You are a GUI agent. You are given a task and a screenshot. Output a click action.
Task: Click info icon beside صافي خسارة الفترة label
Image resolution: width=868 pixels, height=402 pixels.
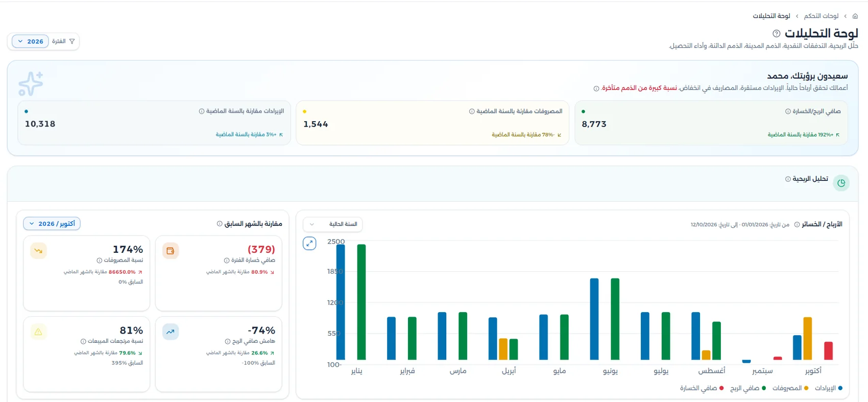(x=226, y=261)
